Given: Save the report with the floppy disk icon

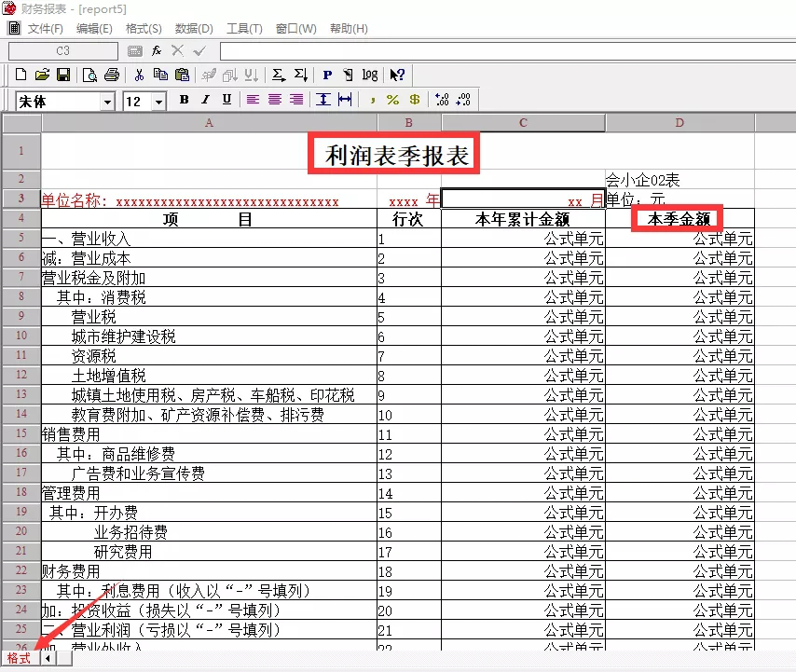Looking at the screenshot, I should point(63,75).
